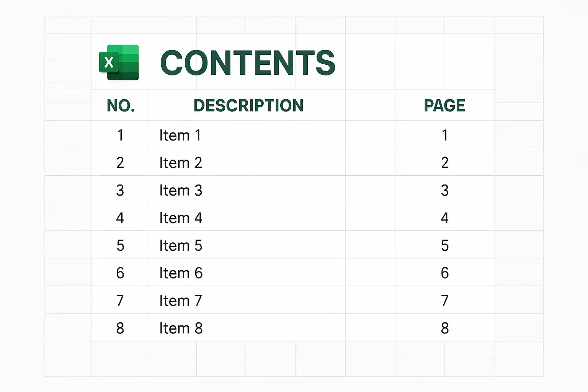Click page number 1 in PAGE column

click(x=445, y=135)
